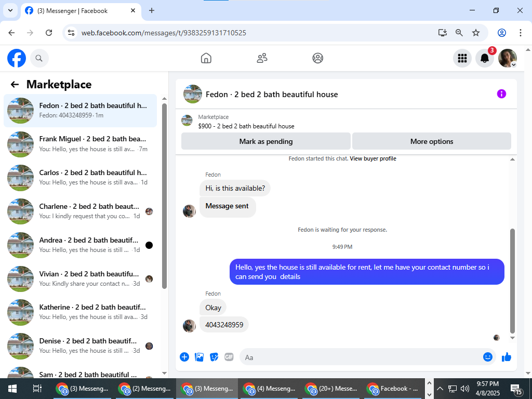Open Task View on the taskbar
The image size is (532, 399).
(x=37, y=389)
